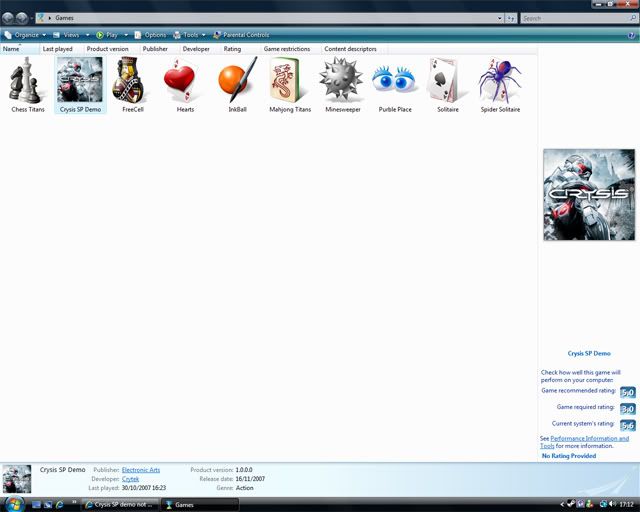Click the Forward navigation arrow
This screenshot has height=512, width=640.
22,18
